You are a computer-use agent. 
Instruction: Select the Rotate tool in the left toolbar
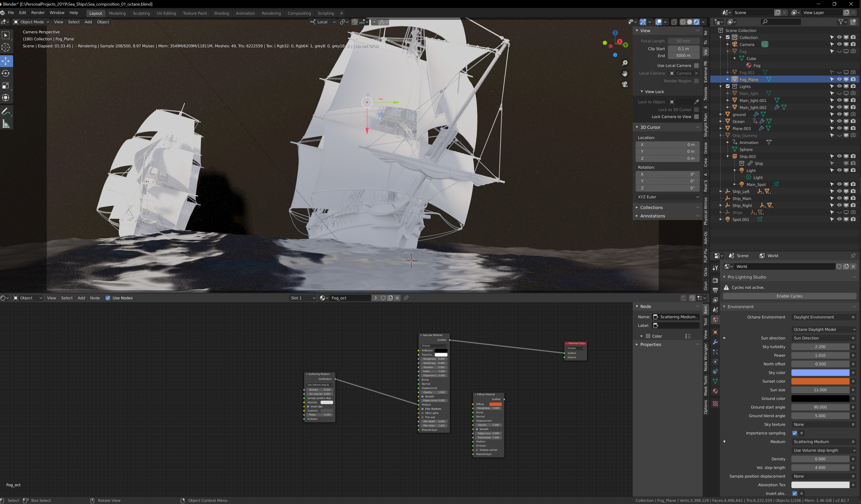click(x=6, y=73)
